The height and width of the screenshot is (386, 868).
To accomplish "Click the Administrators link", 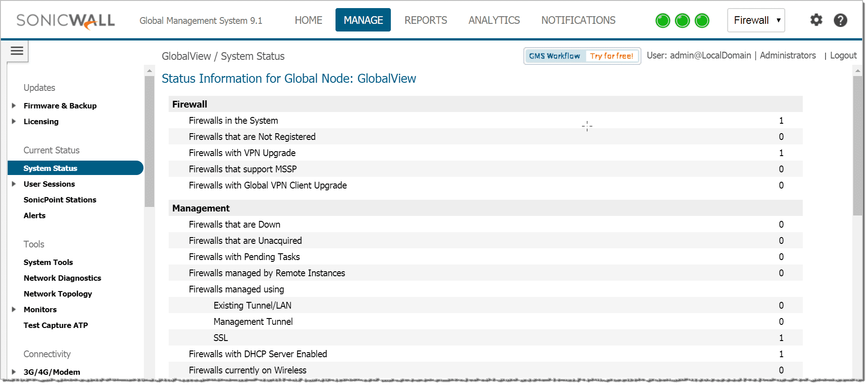I will coord(787,55).
